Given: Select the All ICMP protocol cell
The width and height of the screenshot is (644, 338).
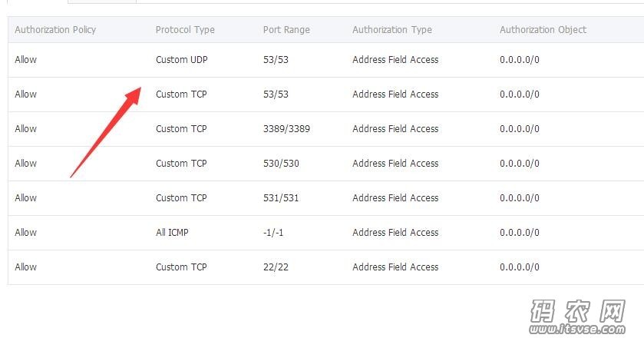Looking at the screenshot, I should pyautogui.click(x=172, y=232).
